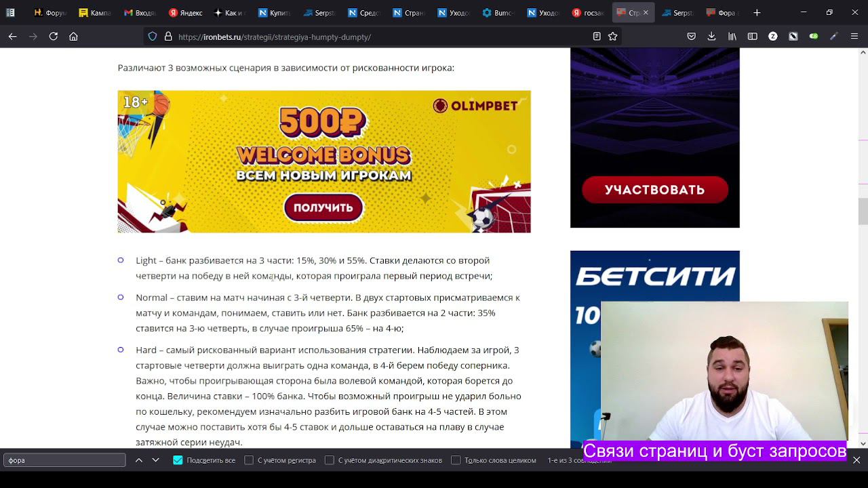The width and height of the screenshot is (868, 488).
Task: Go back to the previous page
Action: coord(12,37)
